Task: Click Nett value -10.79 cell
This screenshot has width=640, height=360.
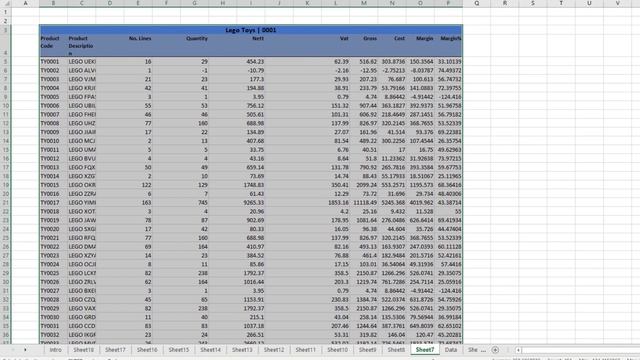Action: tap(251, 70)
